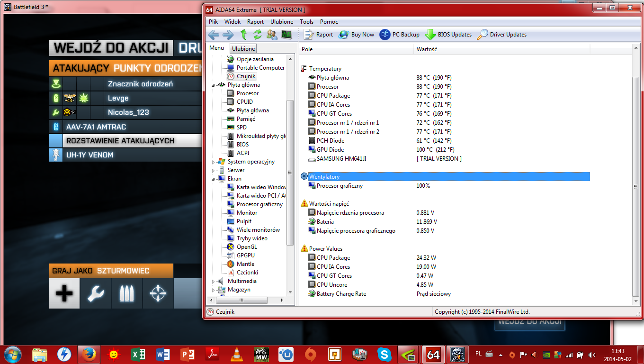The image size is (644, 364).
Task: Open the Ulubione menu in the menu bar
Action: pos(282,22)
